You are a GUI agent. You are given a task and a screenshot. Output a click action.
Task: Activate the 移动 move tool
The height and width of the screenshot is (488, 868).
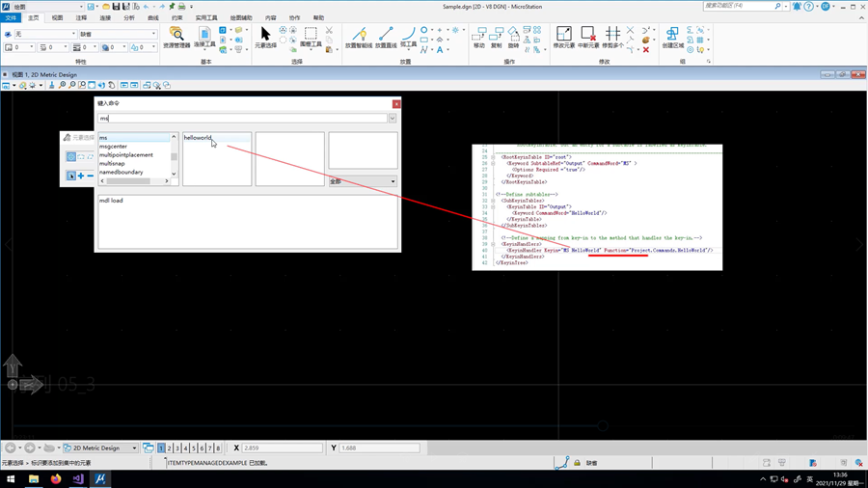click(x=478, y=37)
